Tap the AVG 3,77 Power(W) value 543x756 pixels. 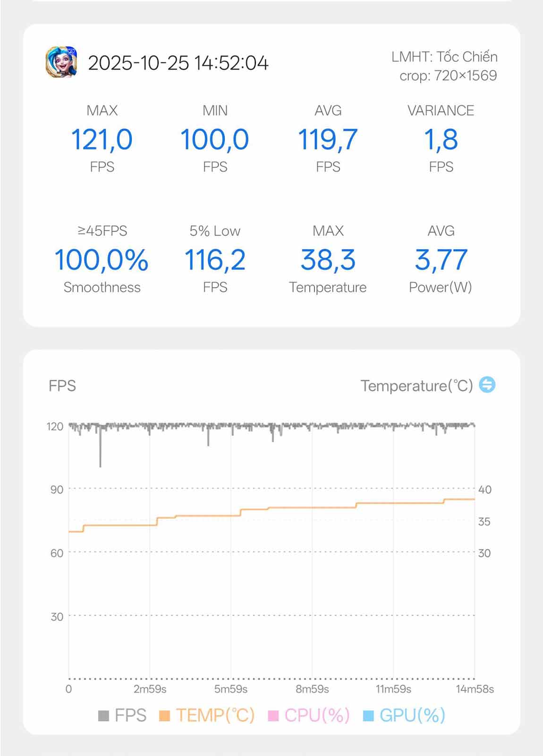pyautogui.click(x=441, y=259)
